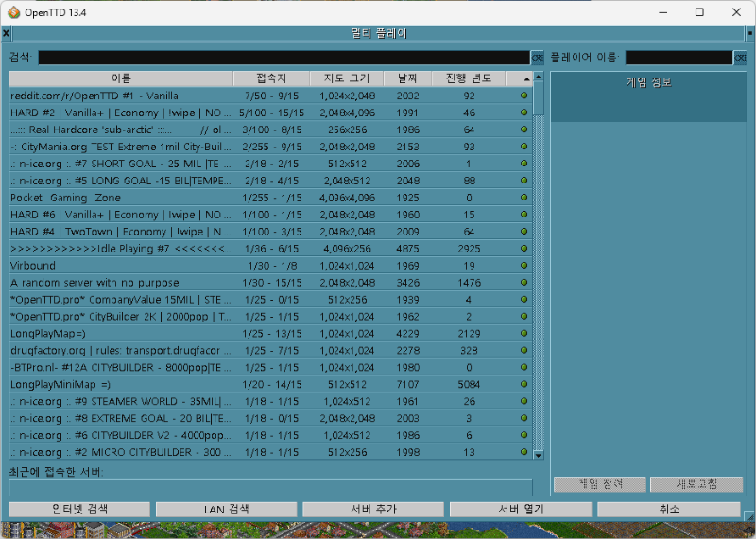Sort servers by 이름 column
This screenshot has height=539, width=756.
[121, 78]
